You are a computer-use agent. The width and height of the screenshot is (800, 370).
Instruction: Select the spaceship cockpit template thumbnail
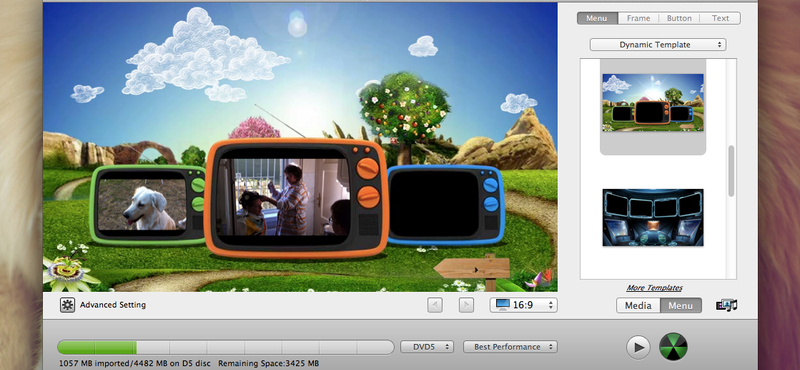tap(653, 217)
